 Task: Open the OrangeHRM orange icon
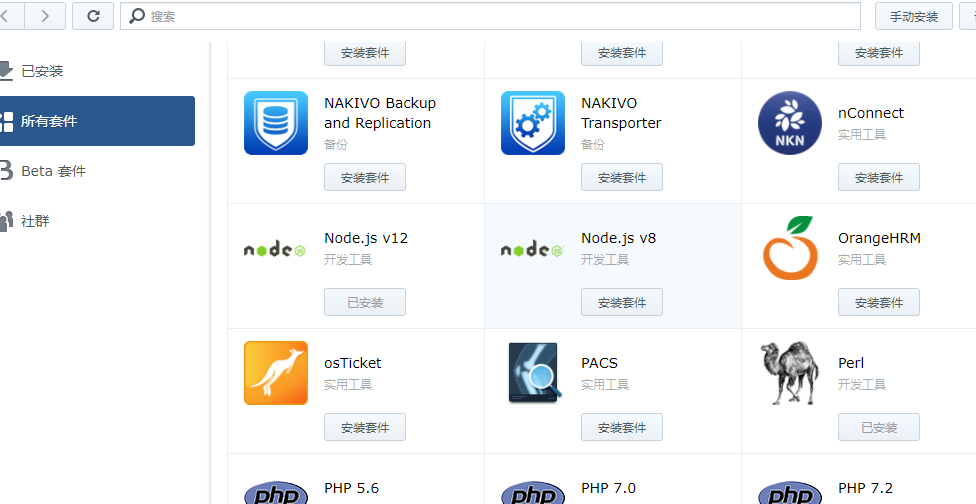790,248
